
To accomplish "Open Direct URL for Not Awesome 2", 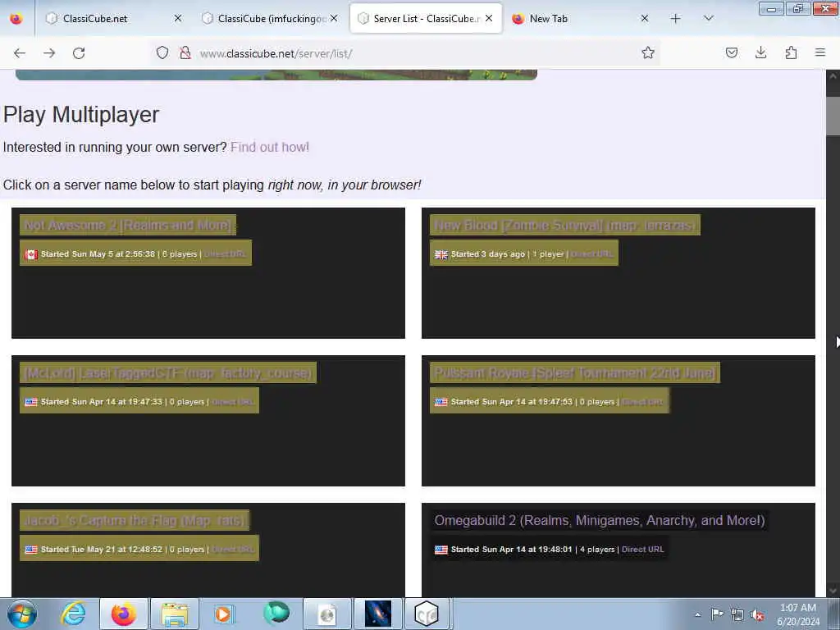I will [225, 254].
